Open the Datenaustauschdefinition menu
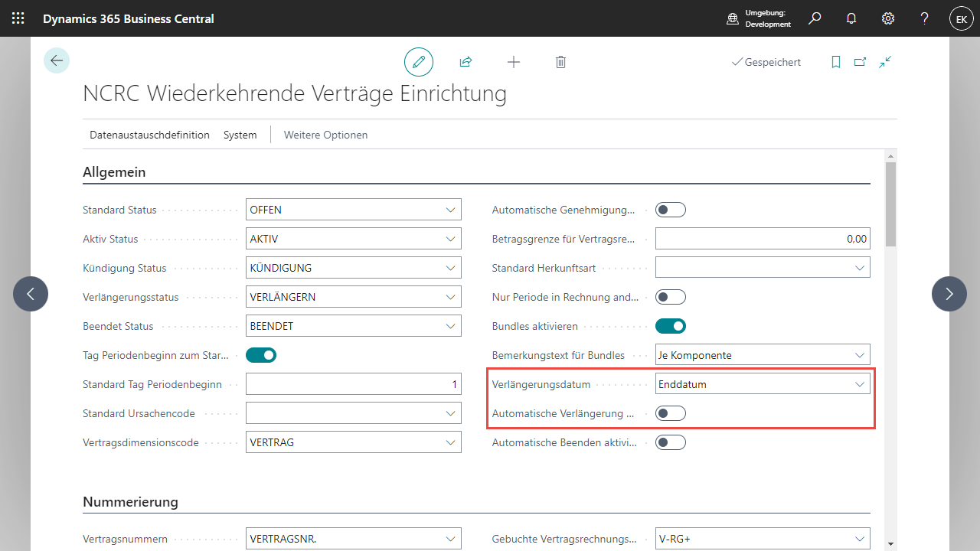This screenshot has width=980, height=551. tap(149, 135)
